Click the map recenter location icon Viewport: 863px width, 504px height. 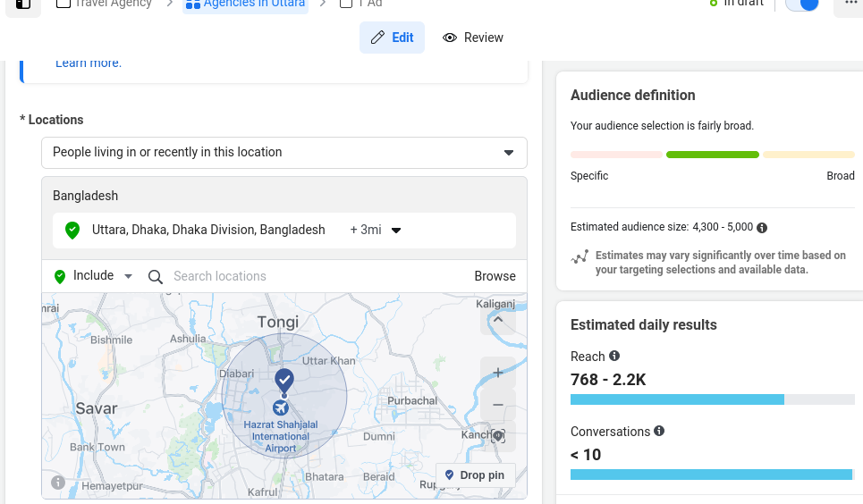point(498,436)
